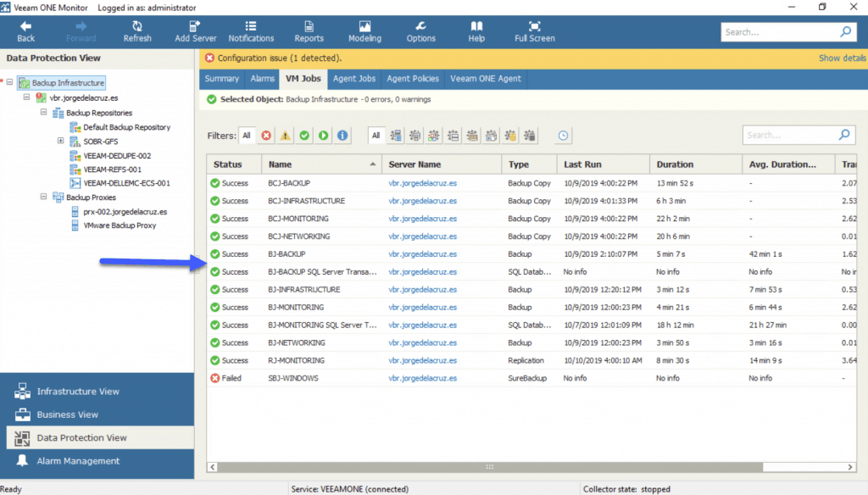Click the red configuration issue warning icon
Screen dimensions: 868x495
click(x=209, y=58)
